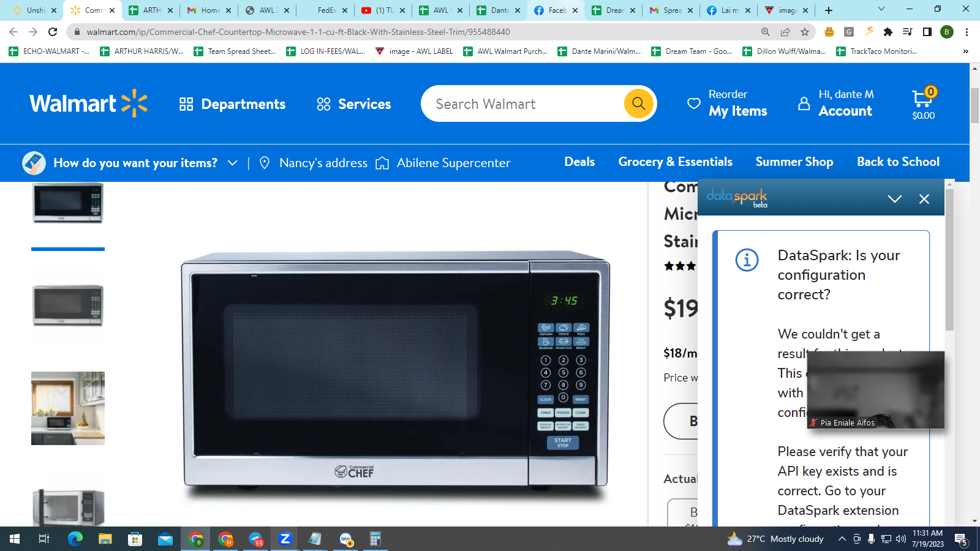Open File Explorer from taskbar
Screen dimensions: 980x551
pyautogui.click(x=105, y=539)
